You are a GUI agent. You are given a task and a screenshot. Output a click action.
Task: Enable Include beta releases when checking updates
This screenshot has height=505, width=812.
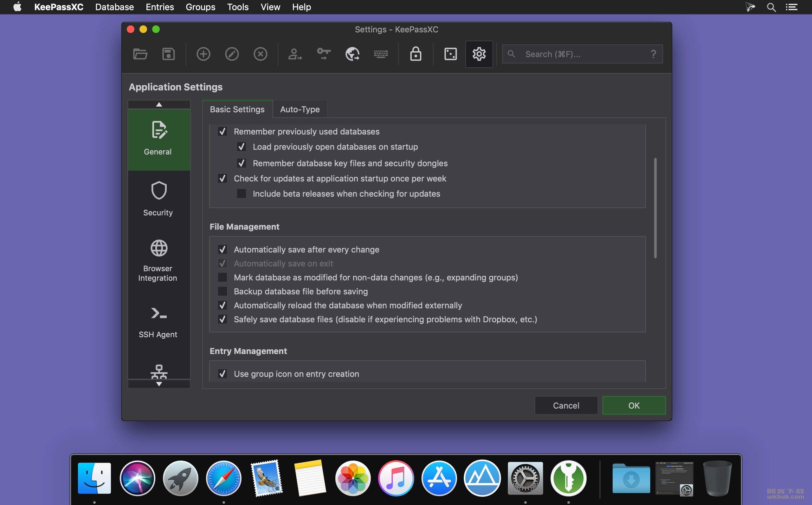241,193
